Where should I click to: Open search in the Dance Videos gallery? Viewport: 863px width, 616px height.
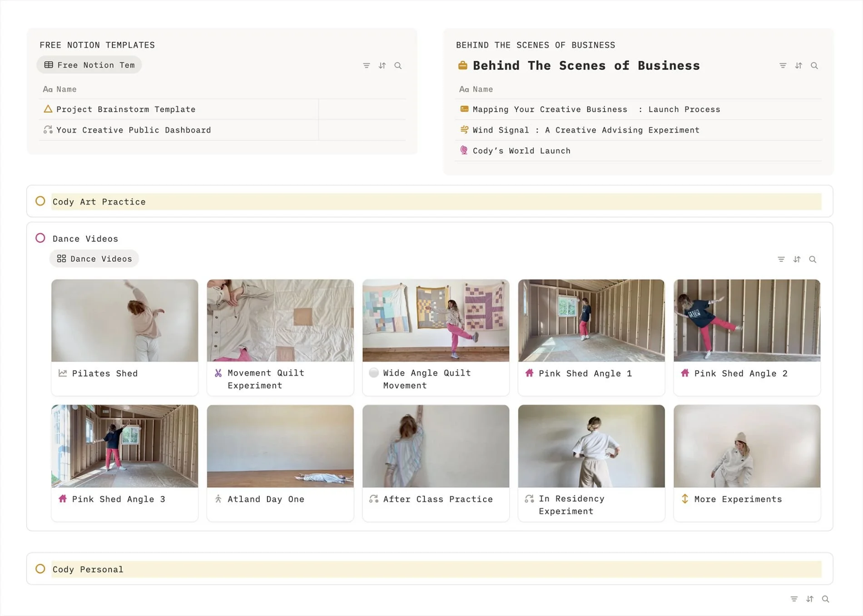tap(813, 259)
